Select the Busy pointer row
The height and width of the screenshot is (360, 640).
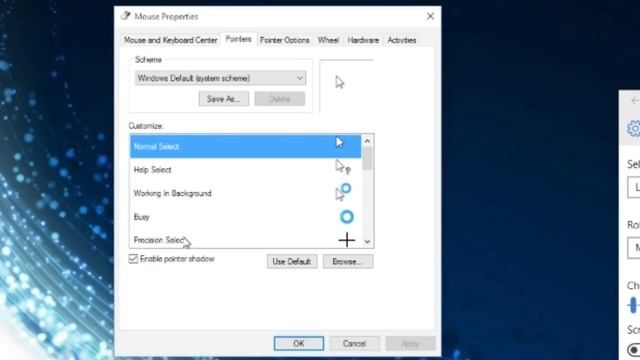(245, 217)
